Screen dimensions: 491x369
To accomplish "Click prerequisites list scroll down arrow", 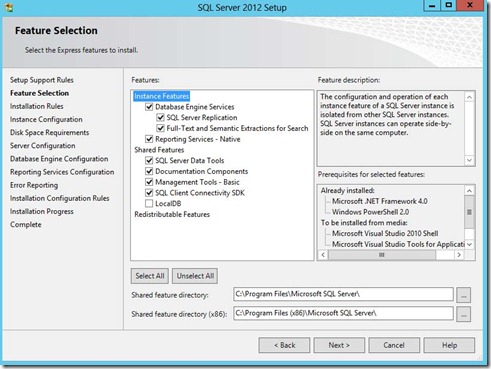I will (x=469, y=244).
